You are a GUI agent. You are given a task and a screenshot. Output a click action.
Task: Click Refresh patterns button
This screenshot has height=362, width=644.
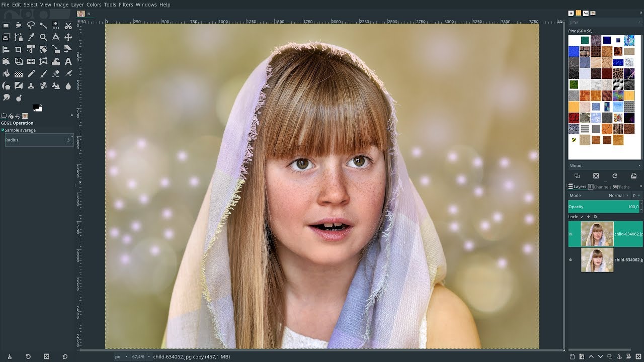pyautogui.click(x=615, y=176)
